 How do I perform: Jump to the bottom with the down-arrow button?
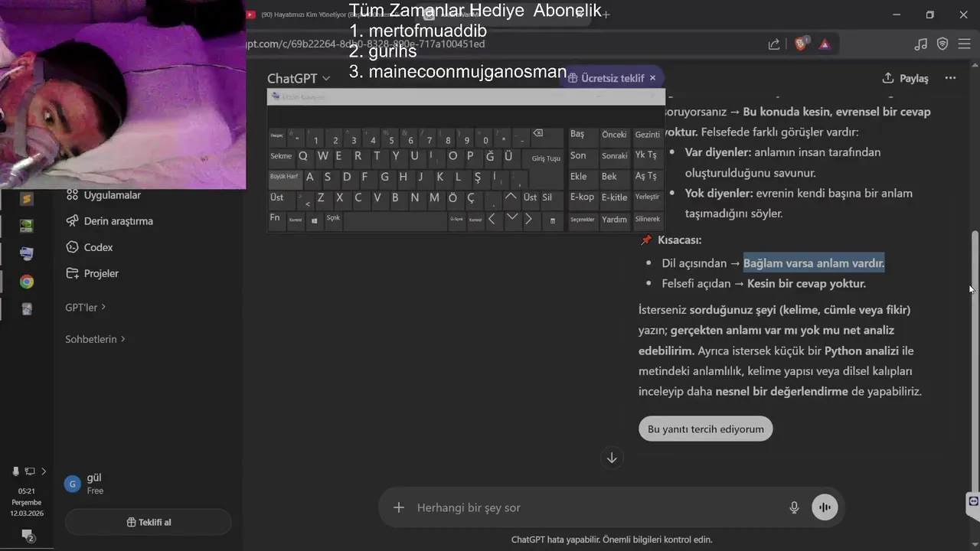point(612,458)
